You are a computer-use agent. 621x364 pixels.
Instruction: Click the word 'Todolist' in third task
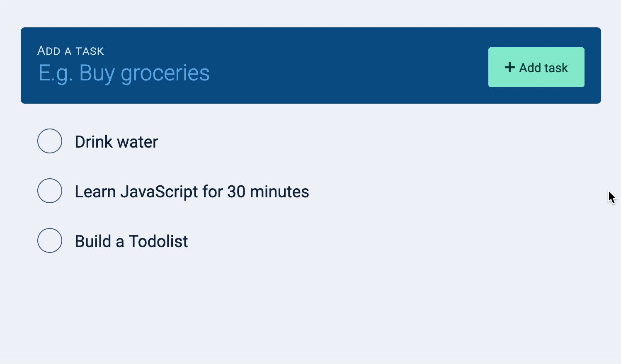[158, 241]
